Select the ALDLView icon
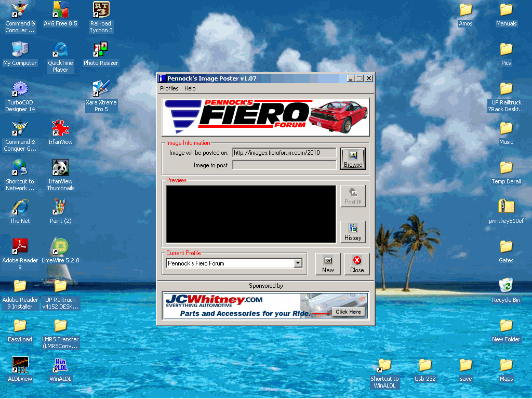532x399 pixels. pos(20,369)
